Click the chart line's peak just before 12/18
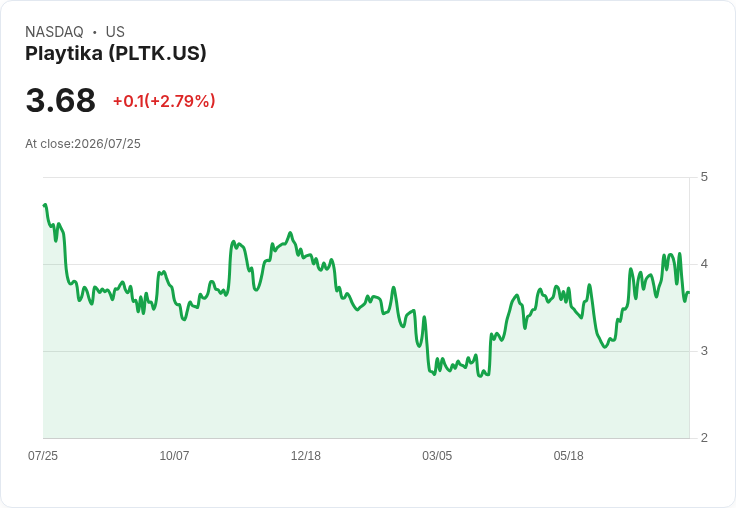The height and width of the screenshot is (508, 736). click(290, 233)
